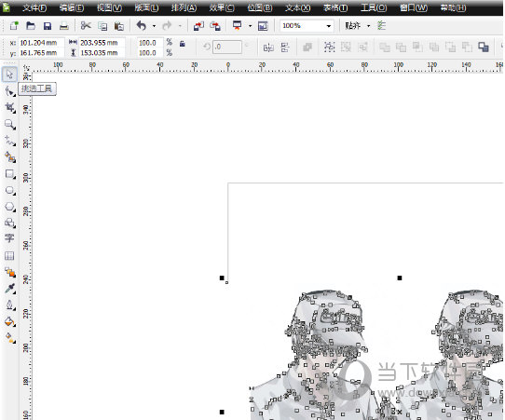
Task: Select the Ellipse tool
Action: 9,191
